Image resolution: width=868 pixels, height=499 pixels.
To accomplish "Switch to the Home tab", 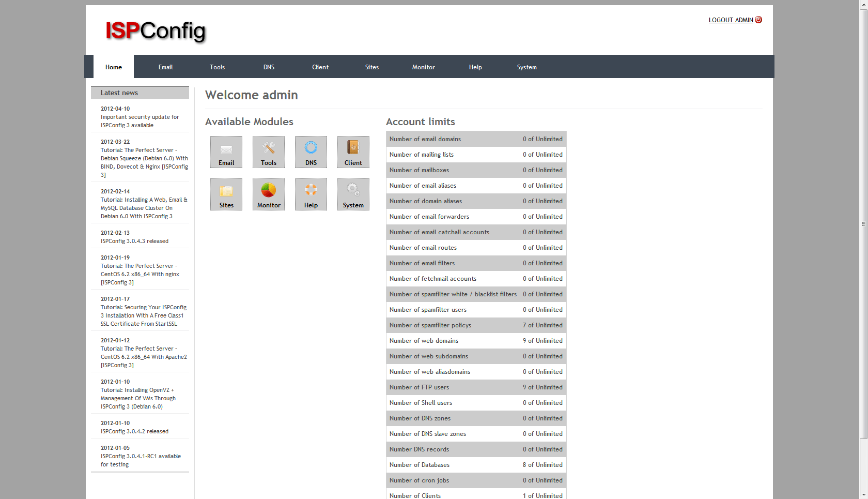I will [x=114, y=67].
